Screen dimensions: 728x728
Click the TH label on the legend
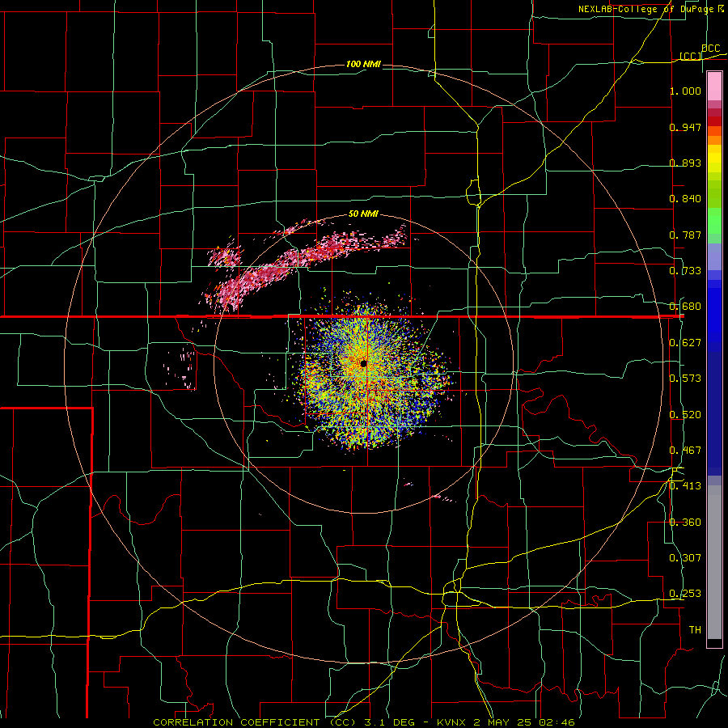coord(695,630)
